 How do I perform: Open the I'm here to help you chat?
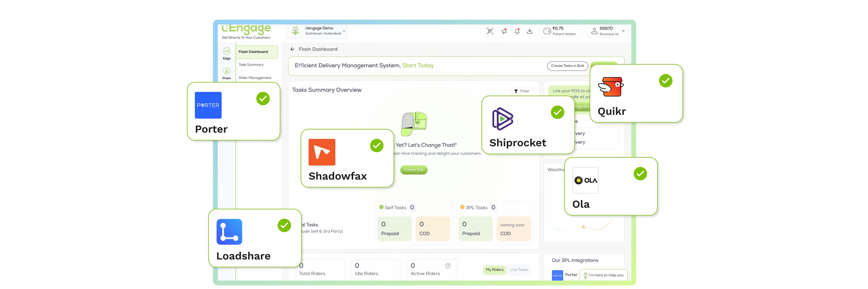(603, 275)
